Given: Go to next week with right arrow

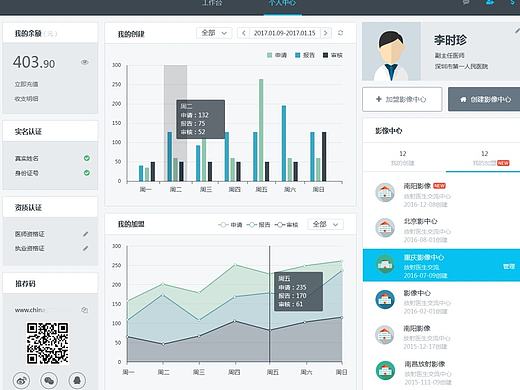Looking at the screenshot, I should pos(326,33).
